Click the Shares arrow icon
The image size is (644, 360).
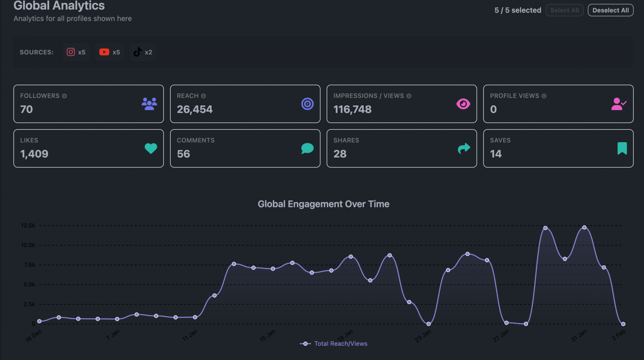click(463, 148)
